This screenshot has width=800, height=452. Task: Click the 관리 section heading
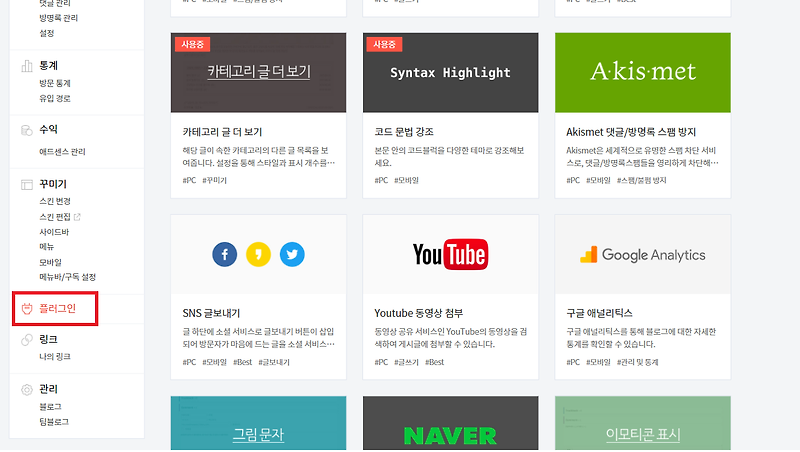point(49,389)
